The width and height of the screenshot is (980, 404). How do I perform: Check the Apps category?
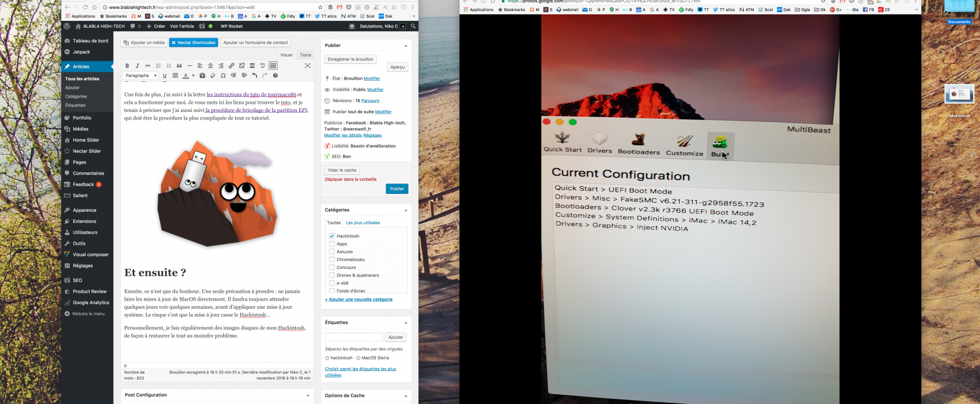coord(331,244)
